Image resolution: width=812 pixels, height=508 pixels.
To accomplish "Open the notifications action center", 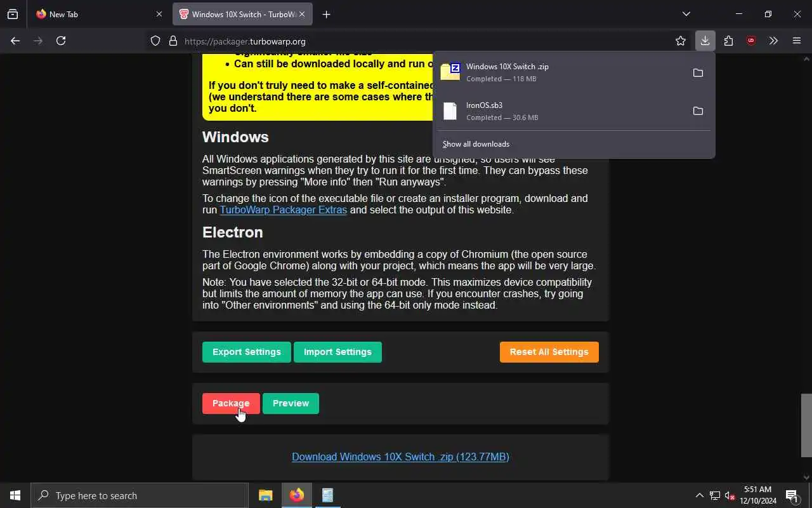I will click(792, 495).
